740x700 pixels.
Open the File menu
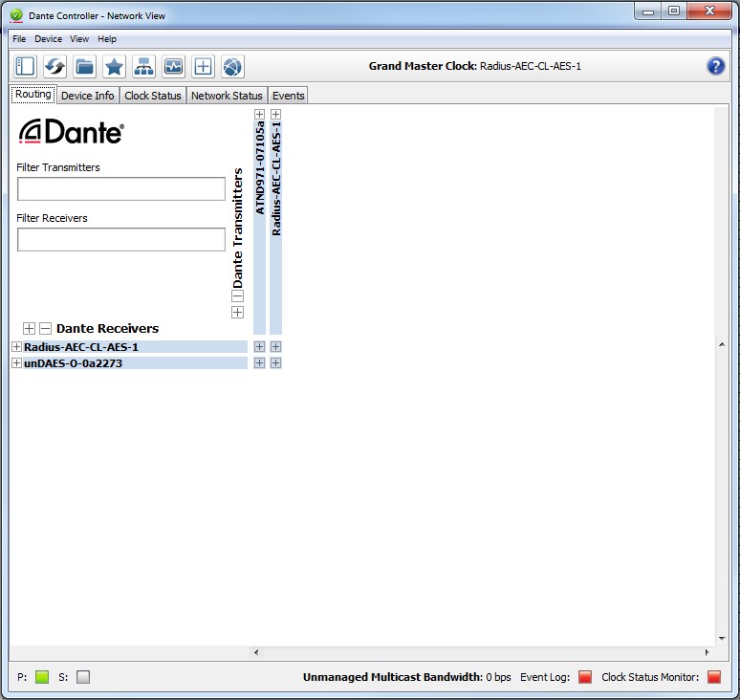point(19,39)
